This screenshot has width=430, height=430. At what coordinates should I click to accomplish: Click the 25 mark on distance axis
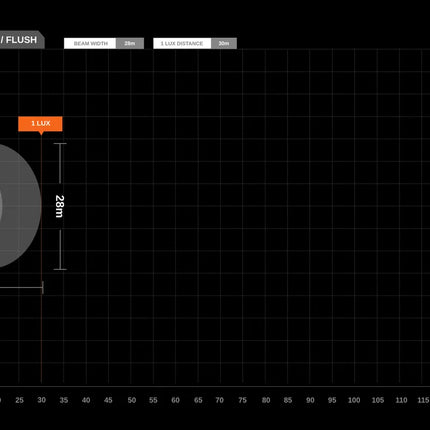pyautogui.click(x=19, y=400)
